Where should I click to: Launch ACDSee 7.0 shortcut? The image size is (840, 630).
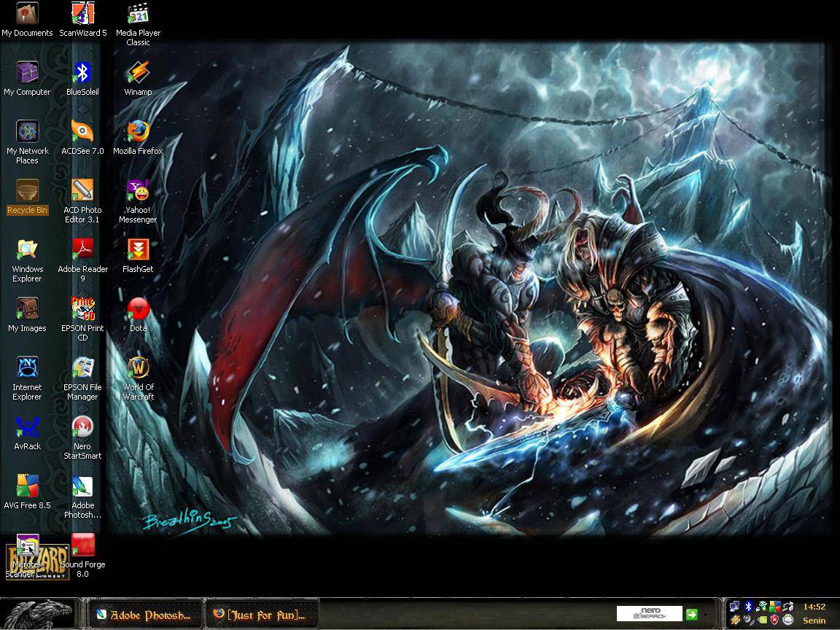[x=82, y=137]
